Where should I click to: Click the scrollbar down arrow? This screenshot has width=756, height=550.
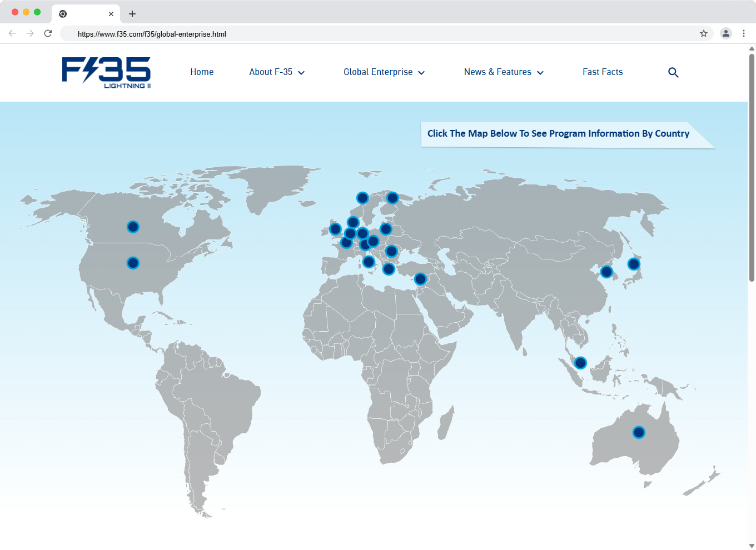click(752, 546)
